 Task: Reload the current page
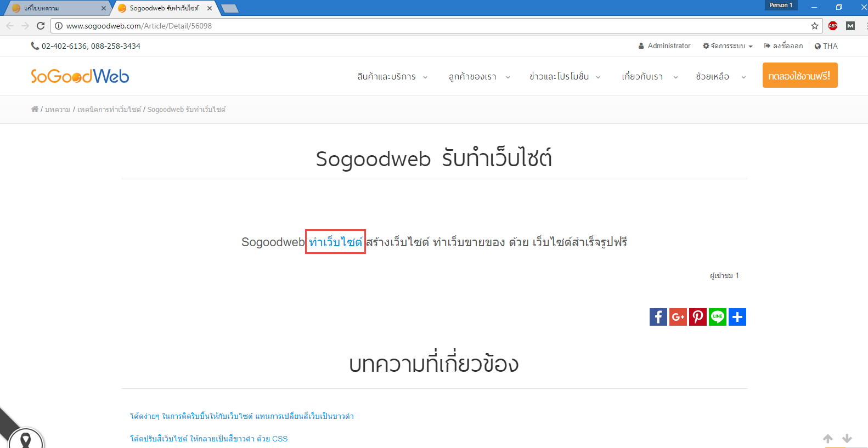[41, 26]
